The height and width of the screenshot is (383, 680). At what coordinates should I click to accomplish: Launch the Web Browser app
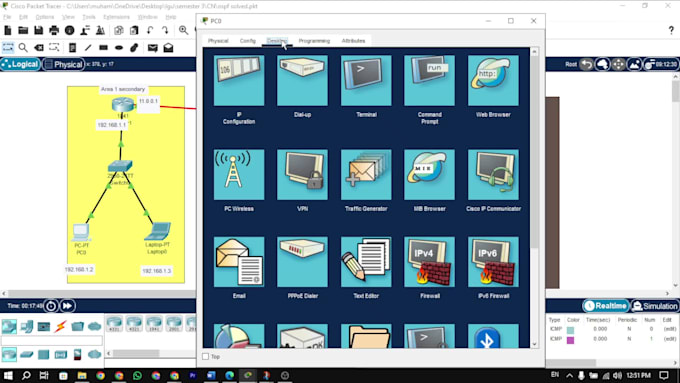click(493, 81)
